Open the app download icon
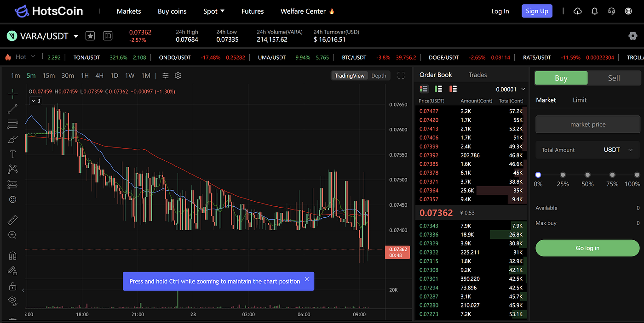The image size is (644, 323). pyautogui.click(x=578, y=11)
